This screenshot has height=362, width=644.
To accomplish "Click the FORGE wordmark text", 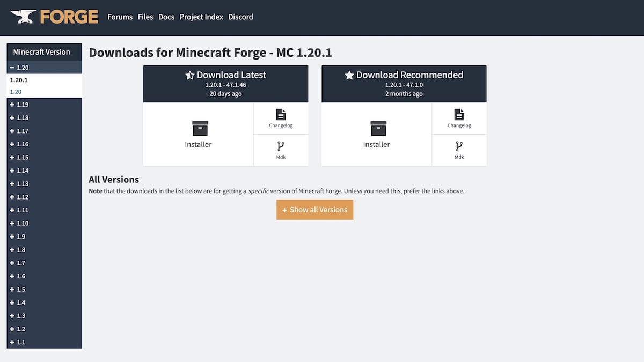I will pos(69,17).
